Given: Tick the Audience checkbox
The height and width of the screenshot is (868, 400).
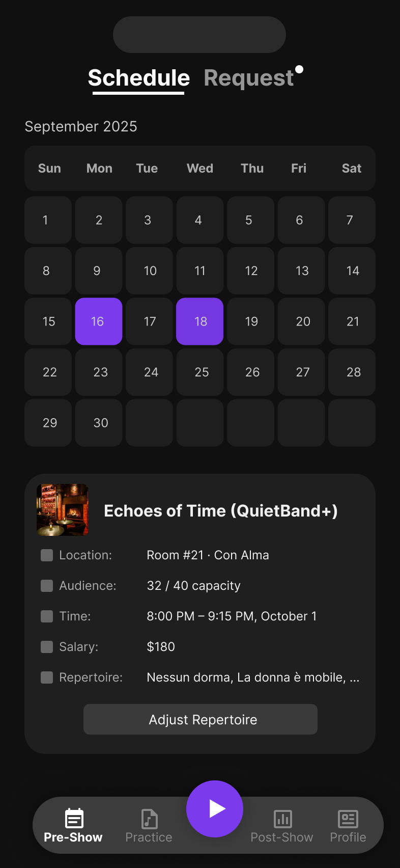Looking at the screenshot, I should pos(47,586).
